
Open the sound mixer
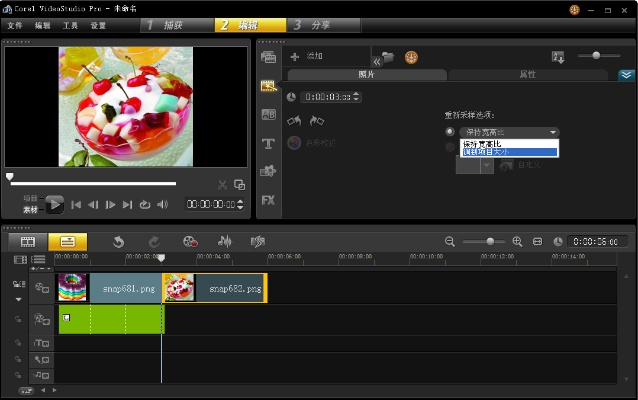coord(225,241)
